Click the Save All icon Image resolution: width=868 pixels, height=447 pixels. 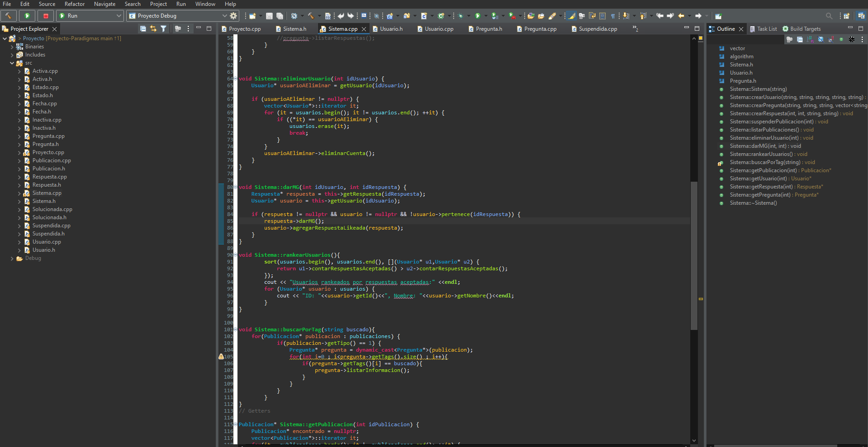[280, 16]
